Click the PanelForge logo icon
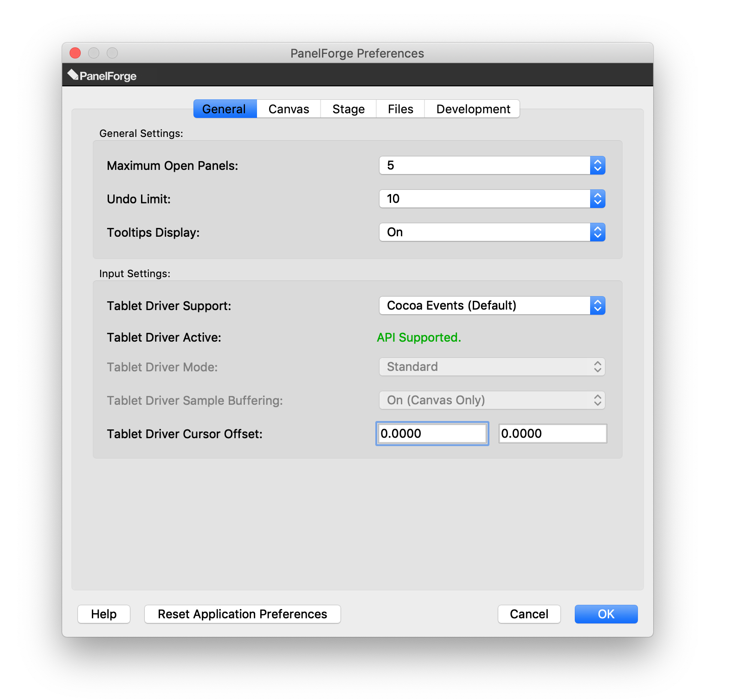733x700 pixels. [73, 75]
